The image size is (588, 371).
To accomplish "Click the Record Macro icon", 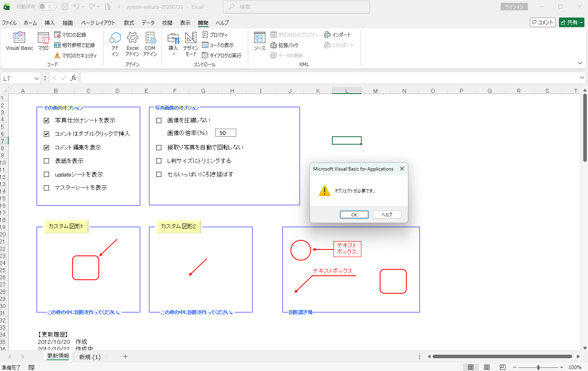I will click(57, 35).
